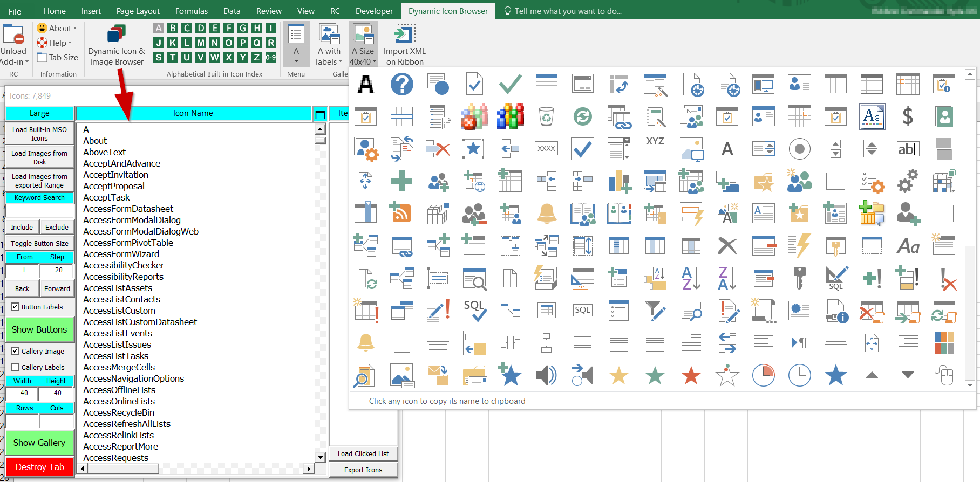Click the SQL checkmark icon
Screen dimensions: 980x482
474,311
